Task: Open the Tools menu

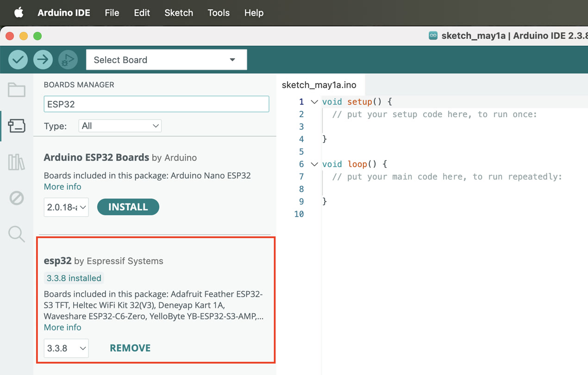Action: [219, 12]
